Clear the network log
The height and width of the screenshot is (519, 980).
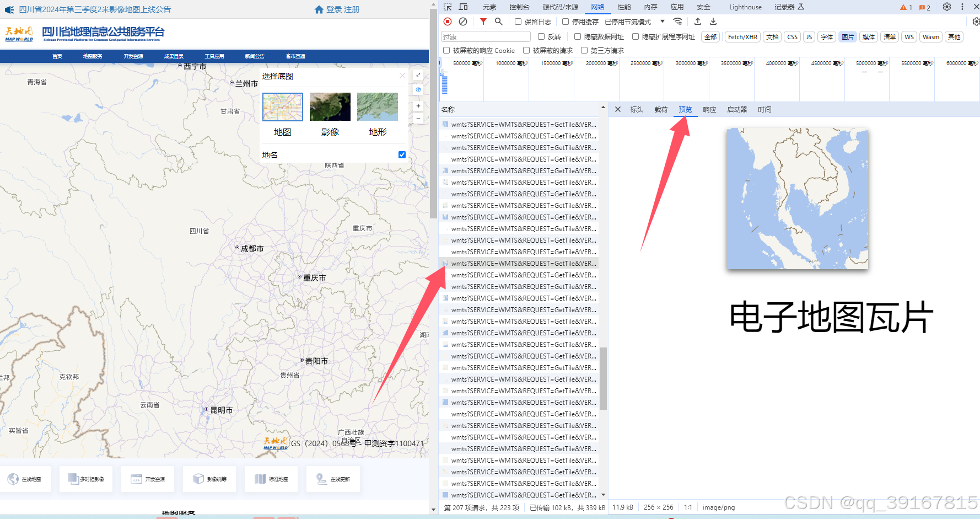[x=463, y=22]
